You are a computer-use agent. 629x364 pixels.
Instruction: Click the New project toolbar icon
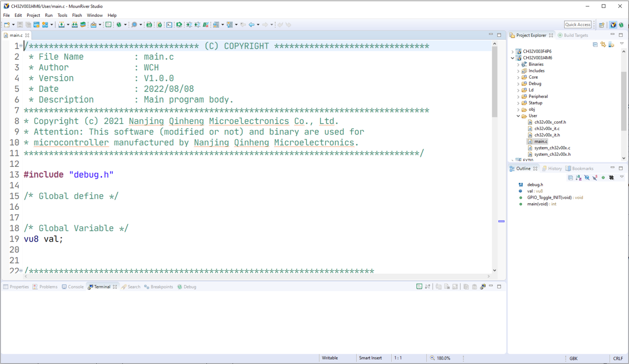[6, 25]
